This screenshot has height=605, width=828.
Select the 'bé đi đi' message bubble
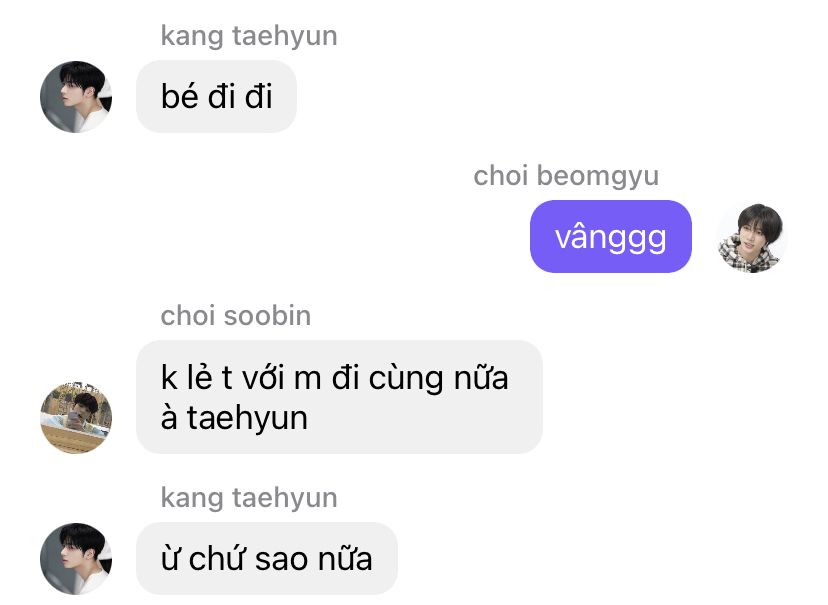[217, 97]
